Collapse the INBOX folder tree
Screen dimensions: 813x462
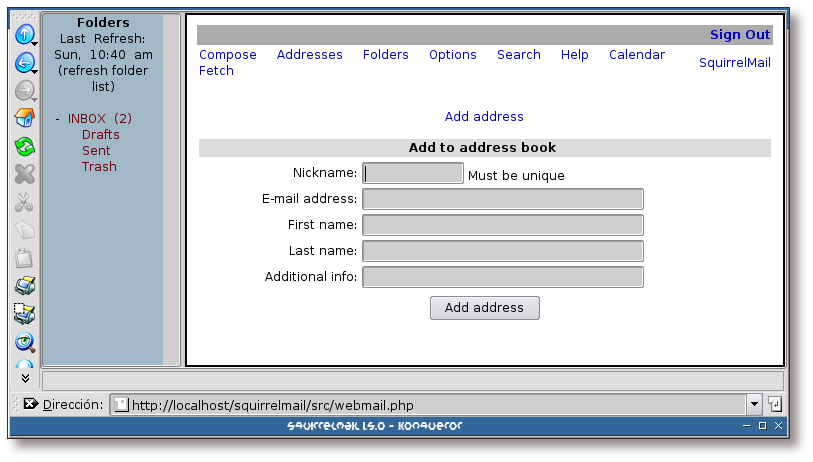click(57, 119)
